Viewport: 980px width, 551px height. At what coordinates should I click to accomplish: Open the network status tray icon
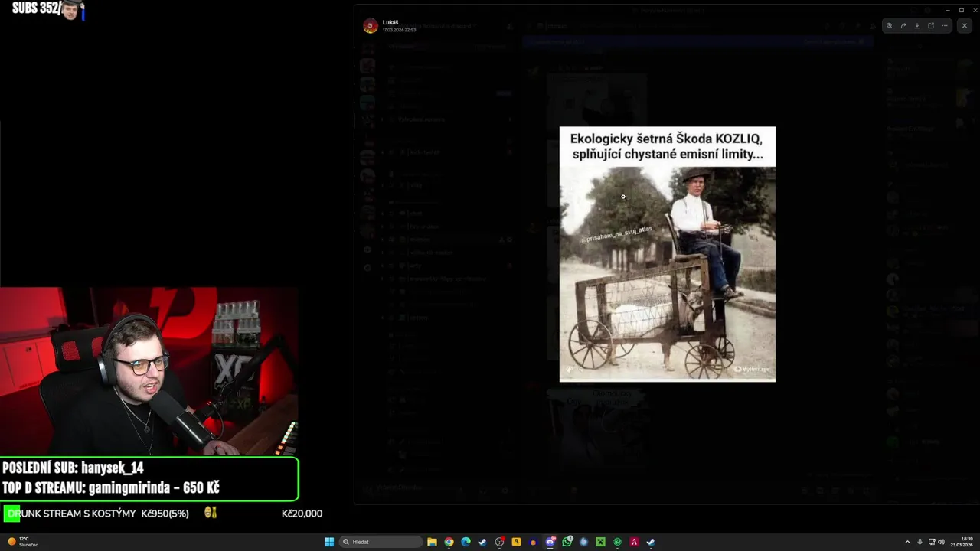tap(932, 542)
